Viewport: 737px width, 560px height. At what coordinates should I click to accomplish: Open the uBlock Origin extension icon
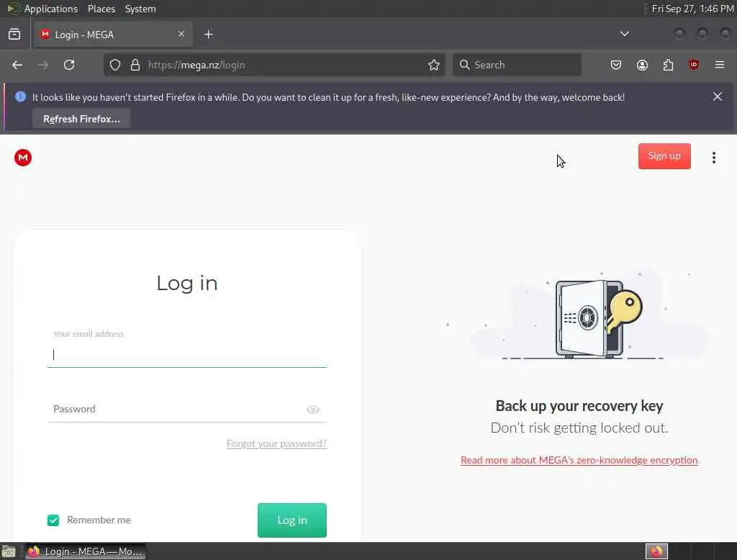[694, 65]
